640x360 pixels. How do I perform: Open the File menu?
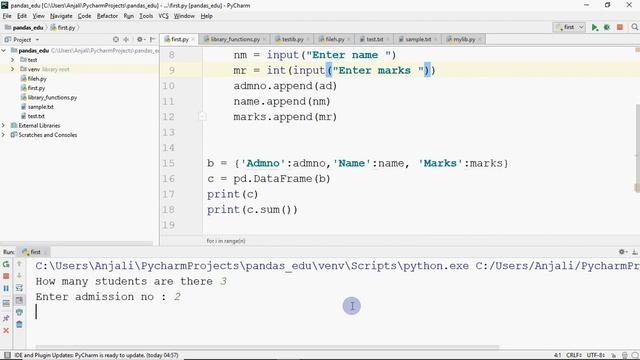tap(7, 16)
